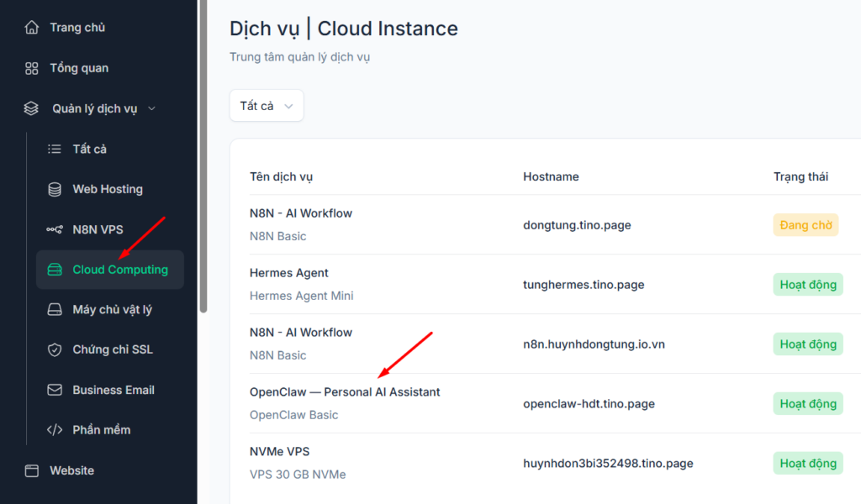
Task: Click the workflow icon beside N8N VPS
Action: pyautogui.click(x=55, y=229)
